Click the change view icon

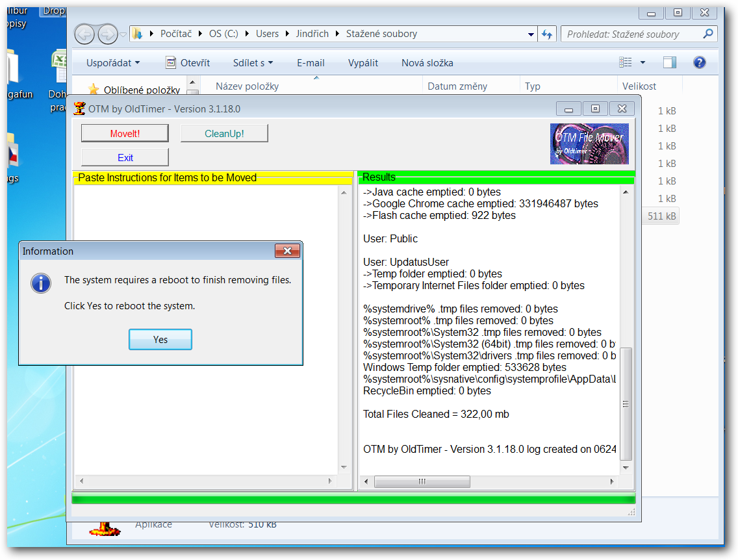coord(626,62)
